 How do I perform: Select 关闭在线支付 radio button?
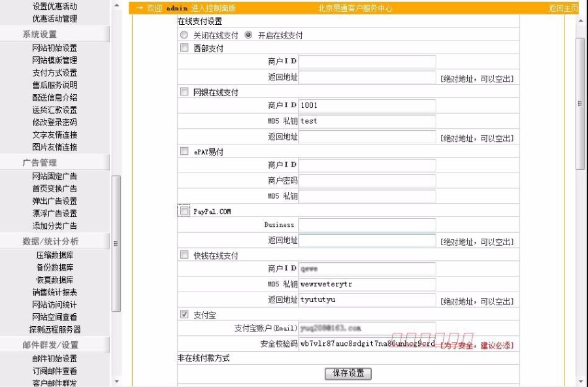tap(184, 35)
